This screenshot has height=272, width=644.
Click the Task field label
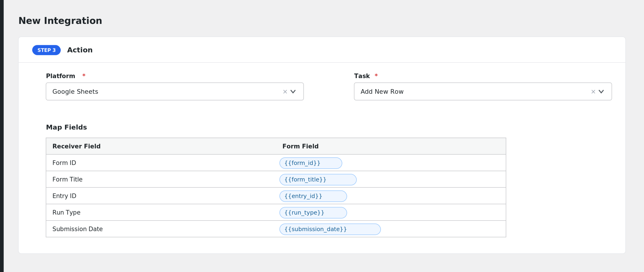(362, 76)
